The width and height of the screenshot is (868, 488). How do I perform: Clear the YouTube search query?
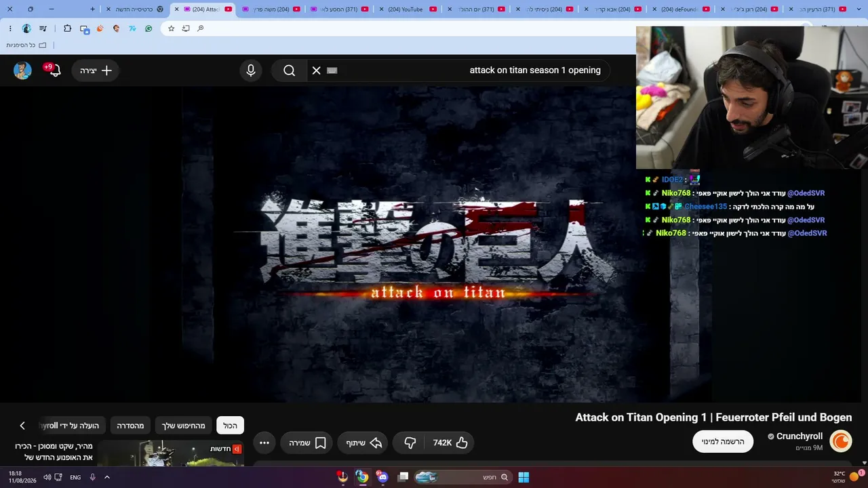(x=316, y=70)
